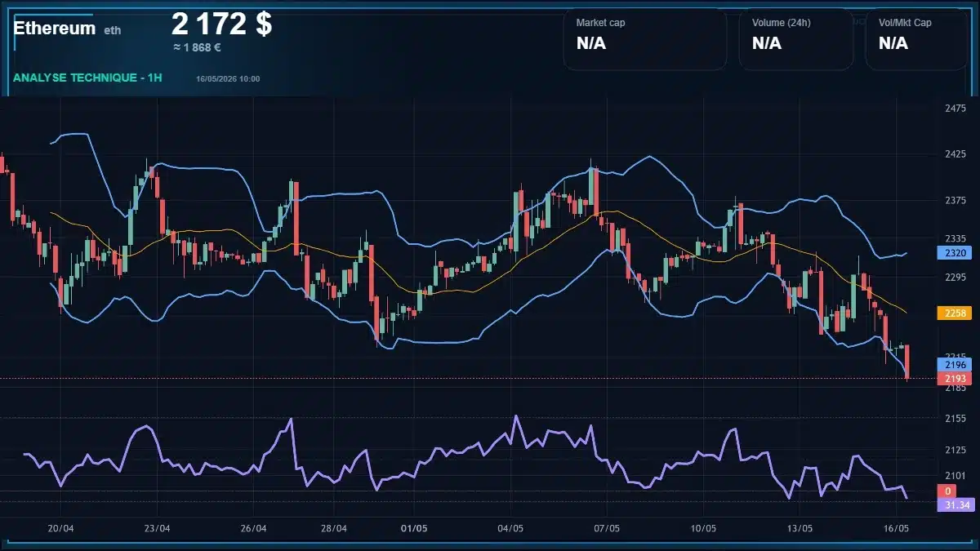Click the 04/05 date label
Image resolution: width=980 pixels, height=551 pixels.
click(x=510, y=528)
